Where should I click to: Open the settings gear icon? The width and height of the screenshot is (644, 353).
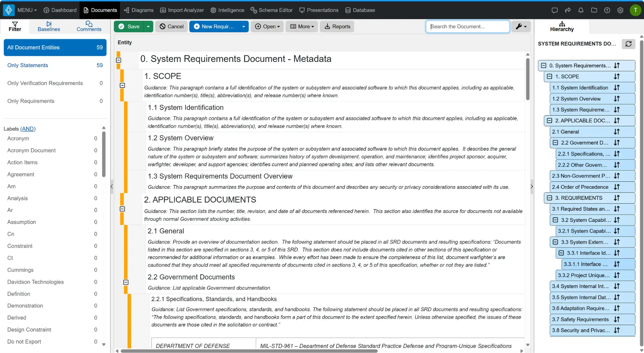click(x=620, y=10)
